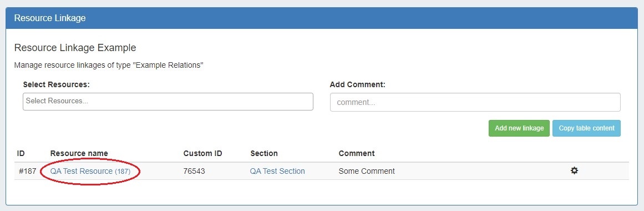Viewport: 644px width, 211px height.
Task: Click the Custom ID column header
Action: [x=203, y=153]
